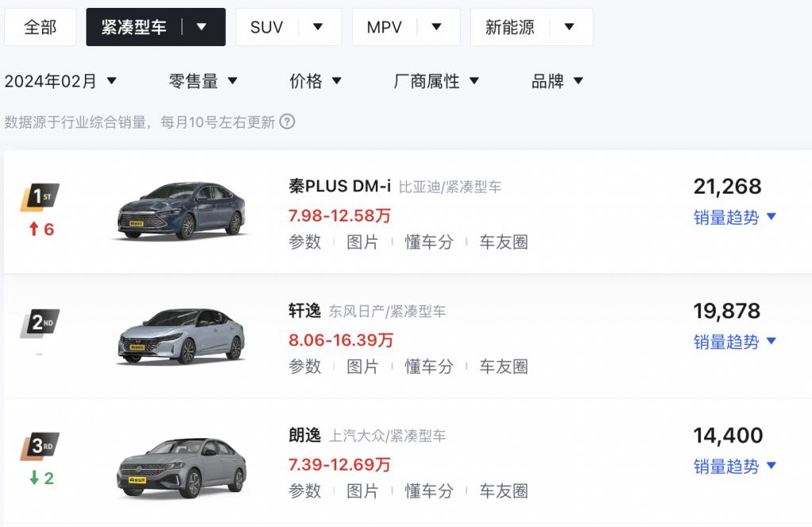Screen dimensions: 812x527
Task: Select the 紧凑型车 category tab
Action: tap(134, 27)
